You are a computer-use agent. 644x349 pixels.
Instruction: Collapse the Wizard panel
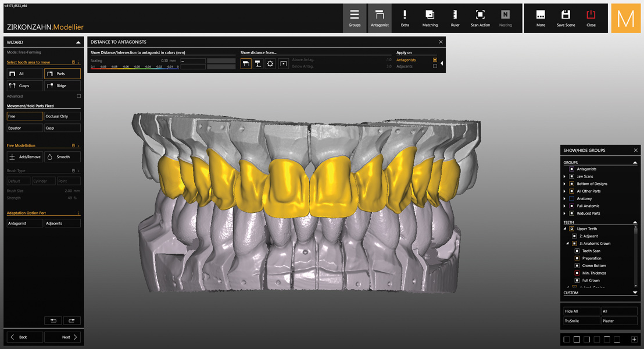click(x=78, y=42)
